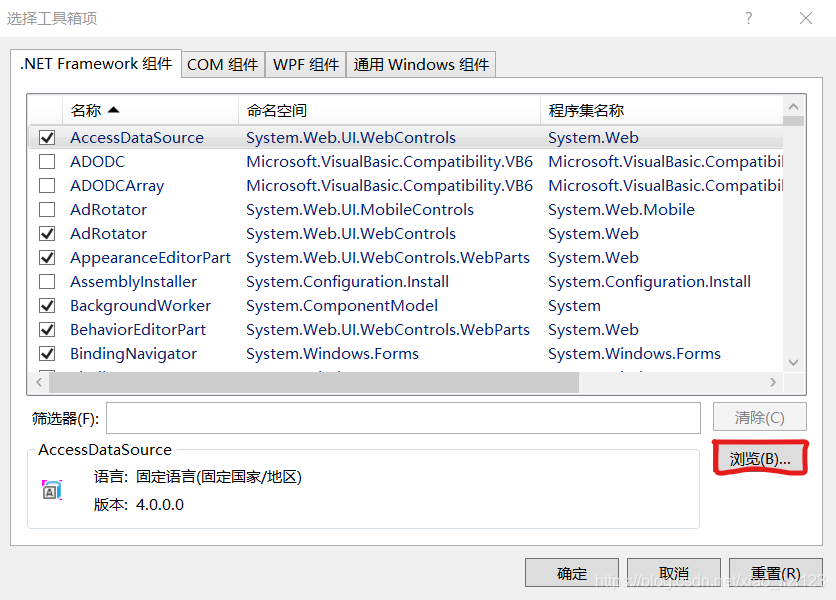Image resolution: width=836 pixels, height=600 pixels.
Task: Uncheck the BindingNavigator checkbox
Action: pyautogui.click(x=47, y=354)
